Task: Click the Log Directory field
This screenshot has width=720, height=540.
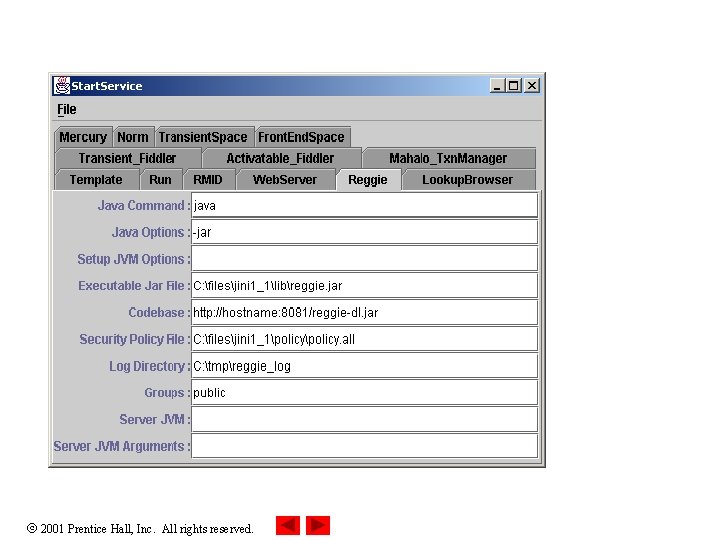Action: pyautogui.click(x=365, y=366)
